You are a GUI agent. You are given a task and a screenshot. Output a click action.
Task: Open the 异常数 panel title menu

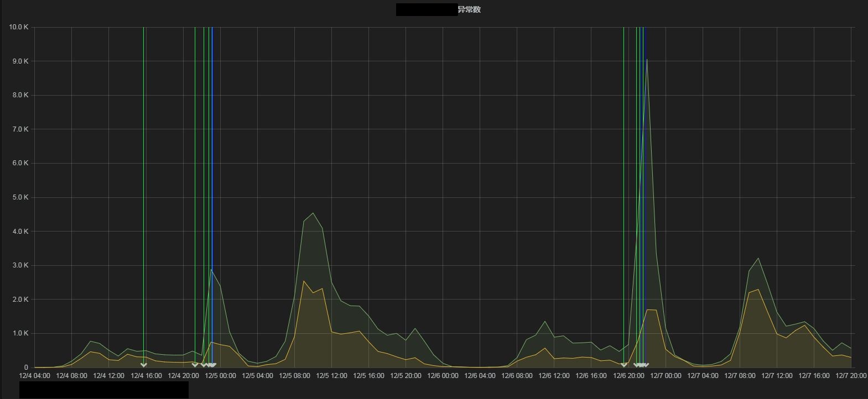[469, 9]
